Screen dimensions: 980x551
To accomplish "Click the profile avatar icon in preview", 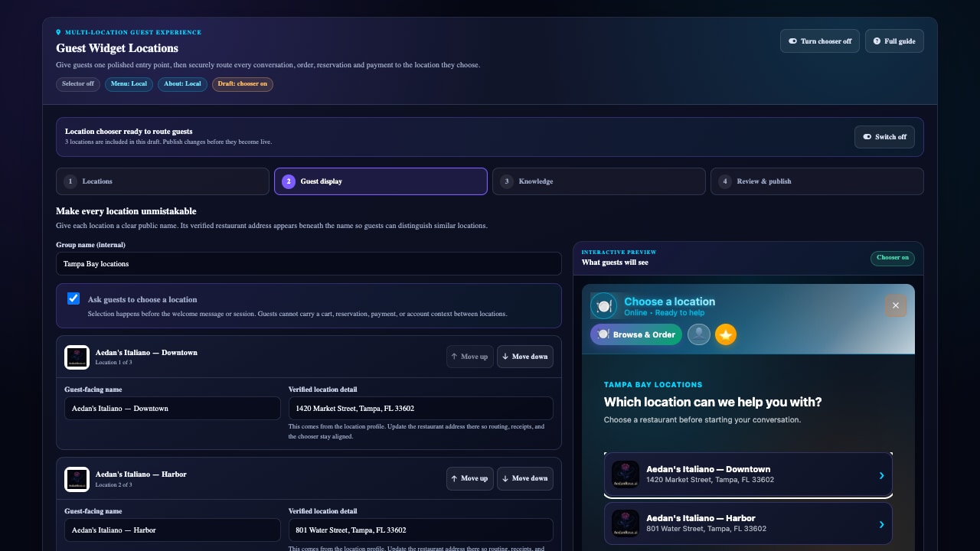I will pos(698,334).
